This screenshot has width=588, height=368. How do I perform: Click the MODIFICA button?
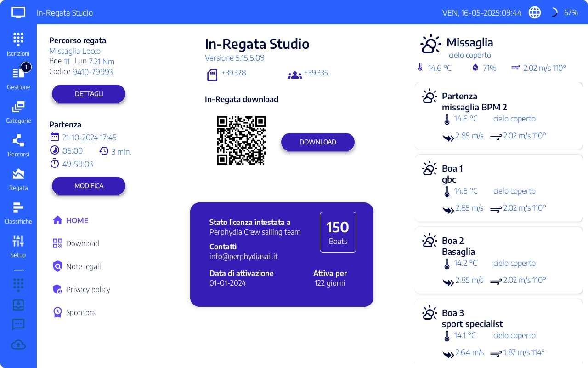tap(89, 186)
